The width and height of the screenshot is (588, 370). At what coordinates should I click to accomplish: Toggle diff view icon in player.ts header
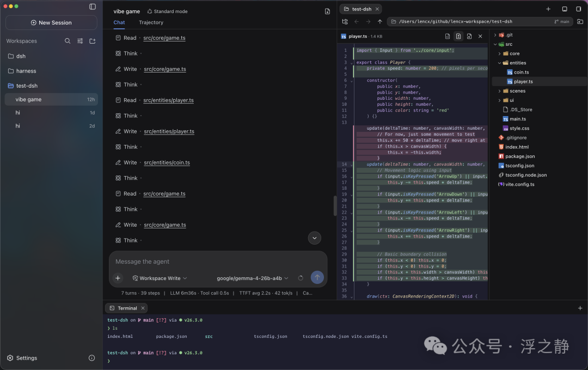click(x=458, y=37)
